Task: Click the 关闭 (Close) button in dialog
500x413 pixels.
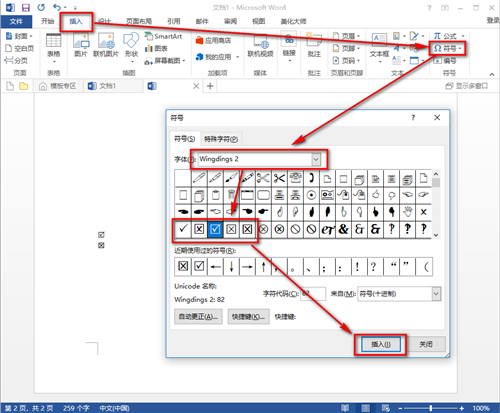Action: tap(426, 344)
